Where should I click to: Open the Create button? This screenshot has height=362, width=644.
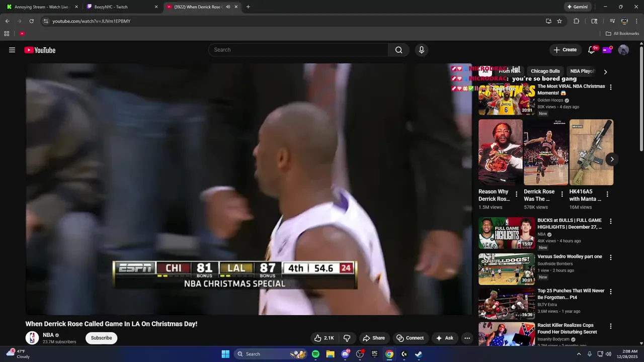click(x=565, y=50)
